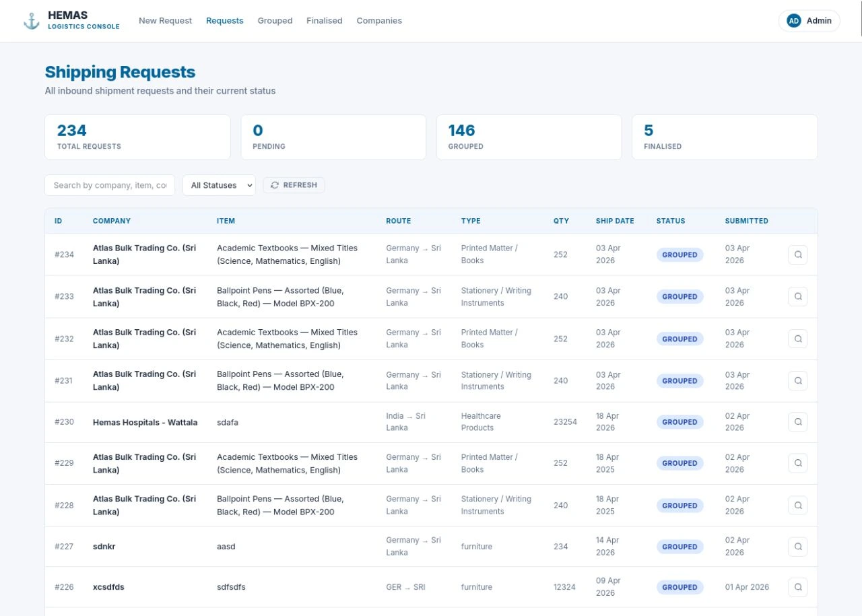This screenshot has height=616, width=862.
Task: Open view details icon for request #232
Action: (x=798, y=339)
